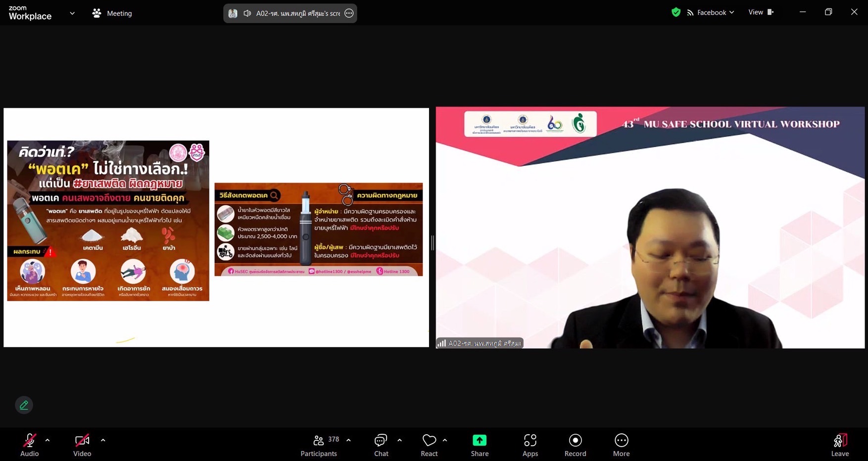Open the Zoom Workplace dropdown chevron
868x461 pixels.
pyautogui.click(x=72, y=13)
